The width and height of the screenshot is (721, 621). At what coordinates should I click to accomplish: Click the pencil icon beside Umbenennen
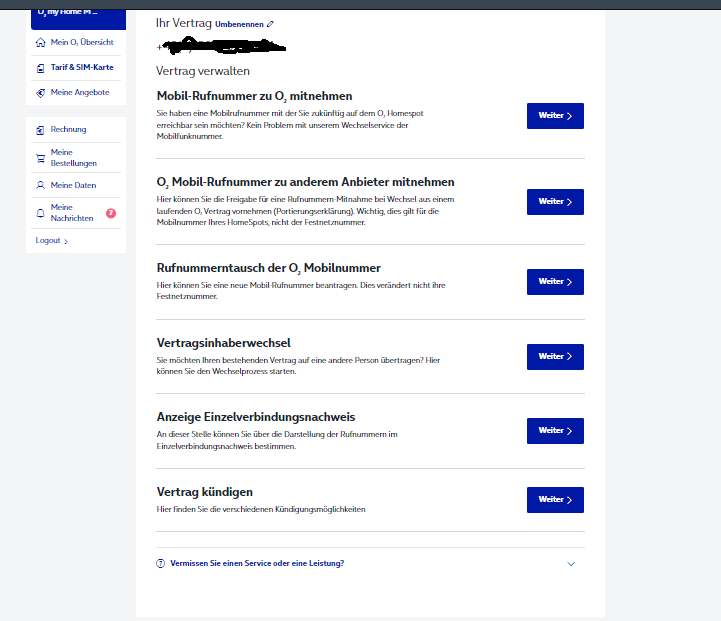click(x=270, y=24)
